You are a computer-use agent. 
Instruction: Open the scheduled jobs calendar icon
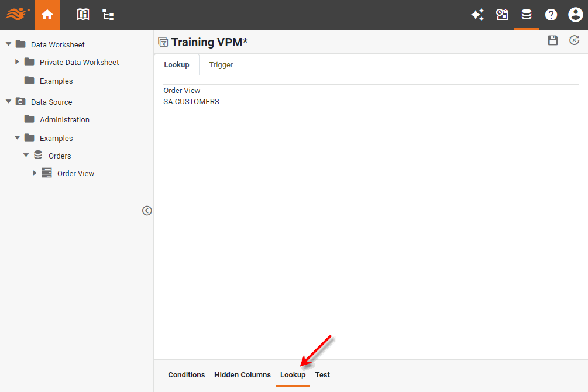click(502, 15)
